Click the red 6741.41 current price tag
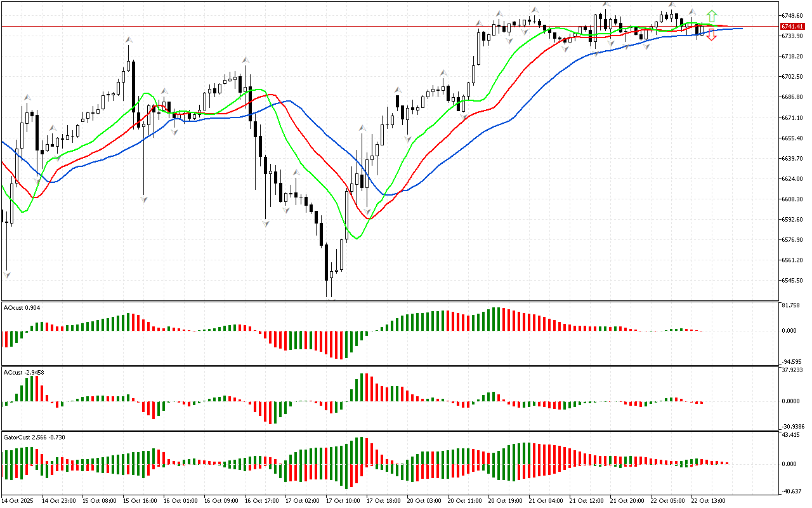The image size is (812, 508). tap(792, 26)
